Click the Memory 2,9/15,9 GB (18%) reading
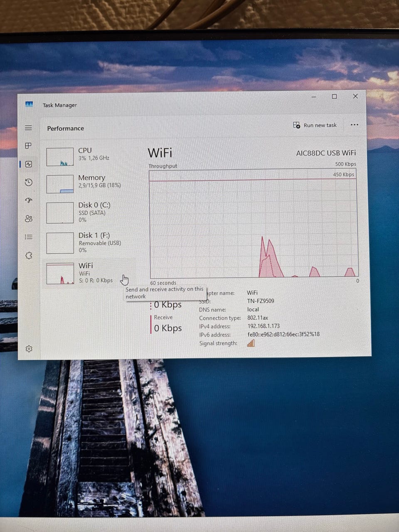Viewport: 399px width, 532px height. [x=100, y=185]
